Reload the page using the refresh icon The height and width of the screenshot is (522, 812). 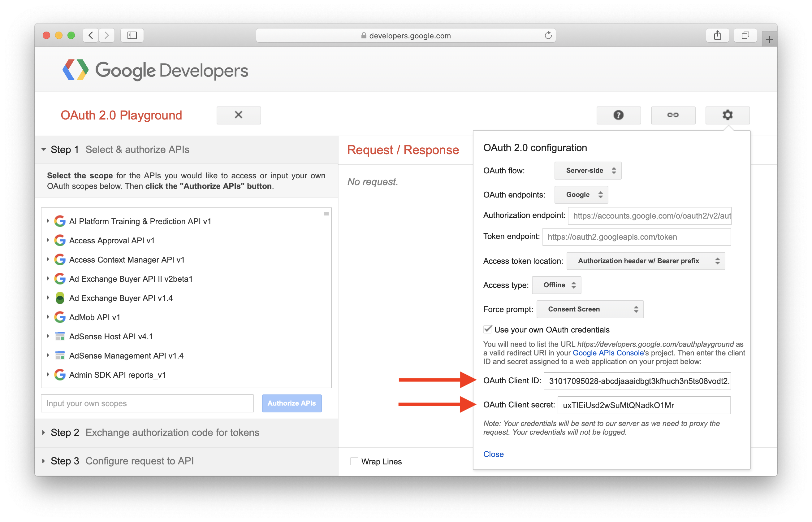548,35
